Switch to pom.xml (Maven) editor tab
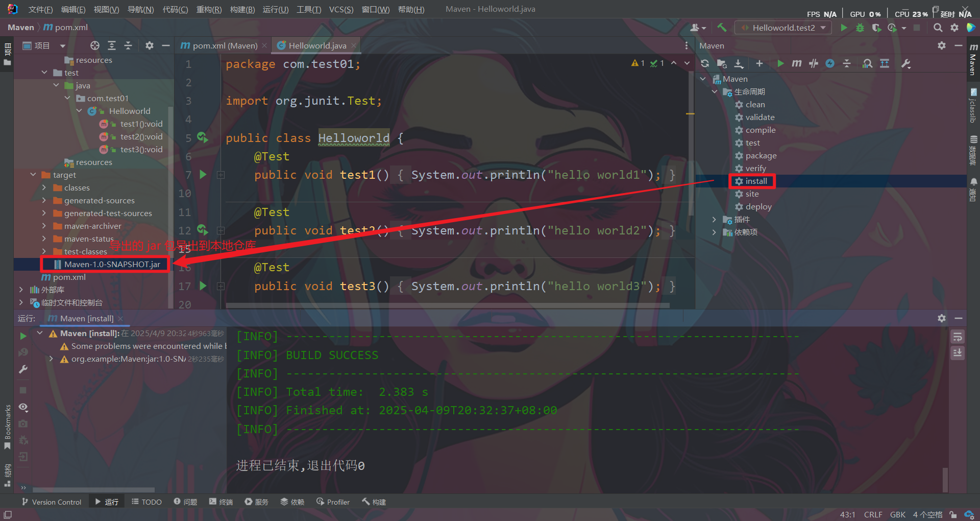This screenshot has height=521, width=980. click(x=223, y=45)
